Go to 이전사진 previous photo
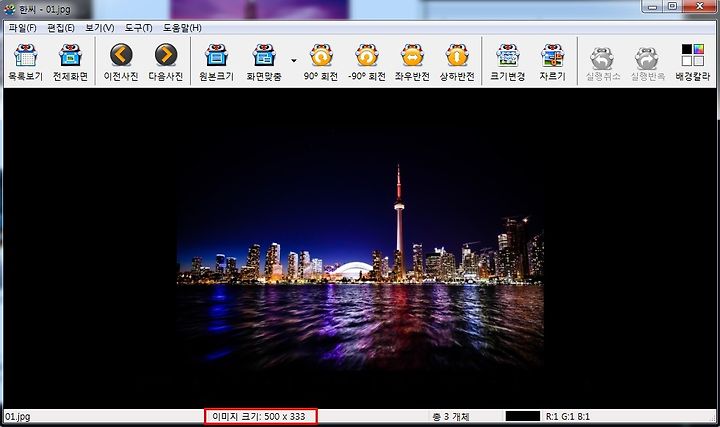Viewport: 720px width, 427px height. point(121,62)
